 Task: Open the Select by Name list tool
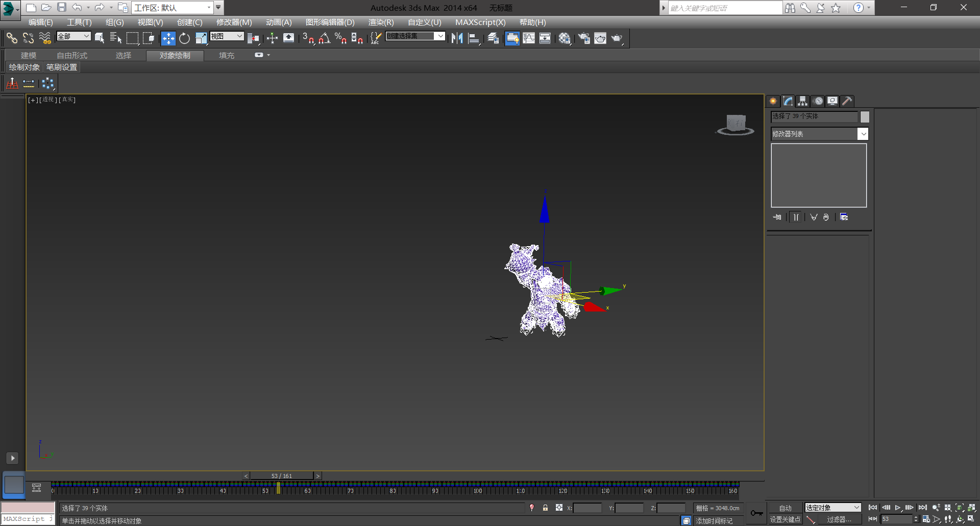(x=116, y=38)
